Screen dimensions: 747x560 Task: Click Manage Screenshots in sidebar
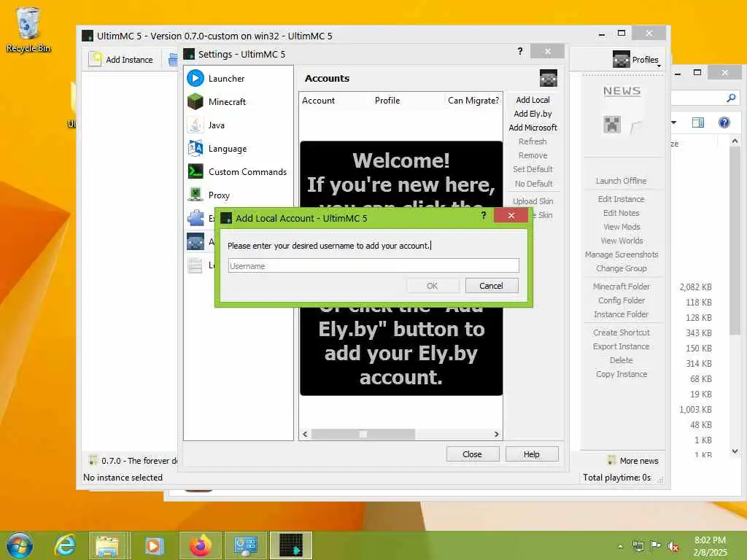pyautogui.click(x=622, y=254)
